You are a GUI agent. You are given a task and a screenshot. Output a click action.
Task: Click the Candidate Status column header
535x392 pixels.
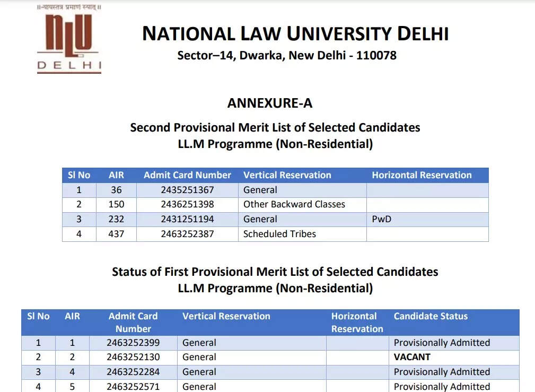(431, 316)
